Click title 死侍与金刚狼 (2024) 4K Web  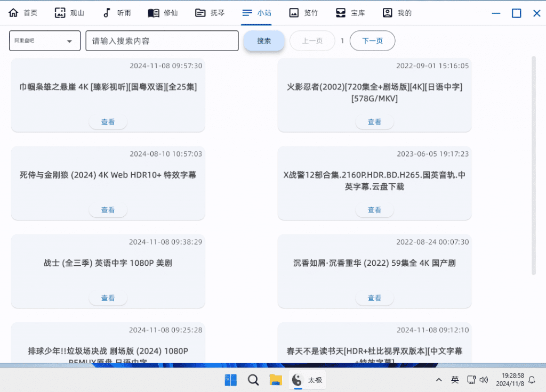point(108,175)
